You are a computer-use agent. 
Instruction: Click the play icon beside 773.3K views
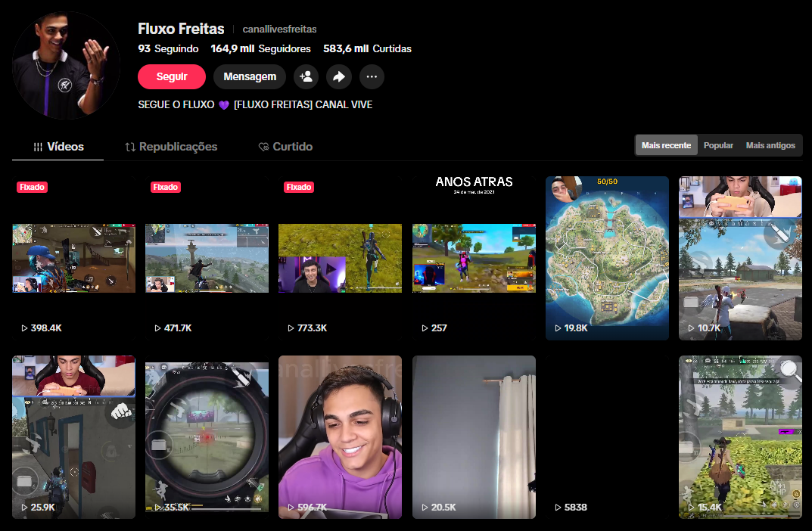(x=291, y=328)
